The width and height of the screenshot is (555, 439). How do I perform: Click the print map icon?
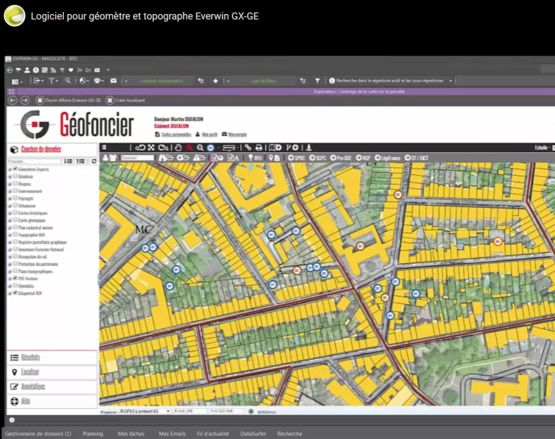(x=259, y=147)
